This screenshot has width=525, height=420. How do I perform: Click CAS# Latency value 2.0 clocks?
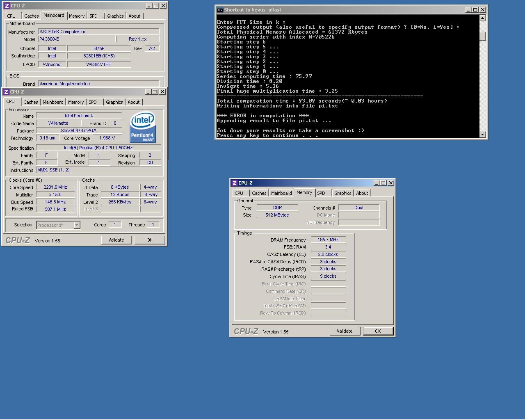[x=328, y=254]
